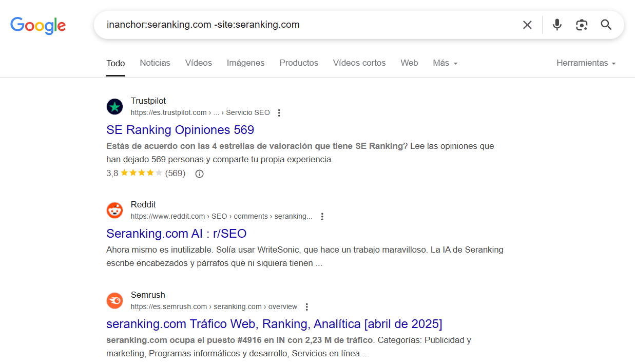Viewport: 635px width, 364px height.
Task: Start voice search with microphone icon
Action: pos(557,25)
